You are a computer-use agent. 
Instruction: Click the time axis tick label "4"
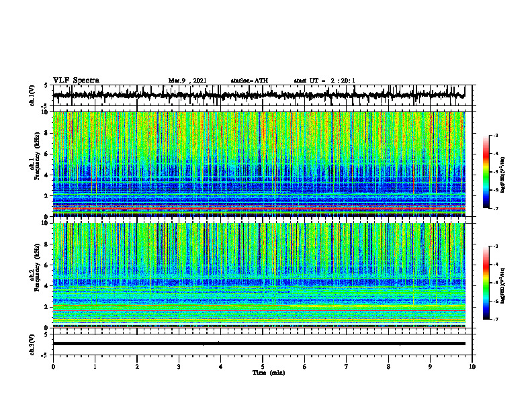point(221,367)
